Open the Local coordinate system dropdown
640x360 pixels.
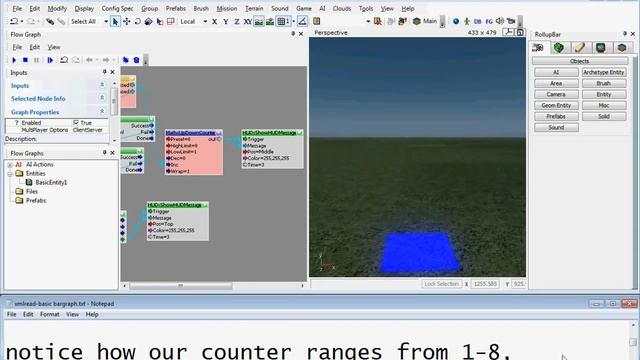(205, 21)
